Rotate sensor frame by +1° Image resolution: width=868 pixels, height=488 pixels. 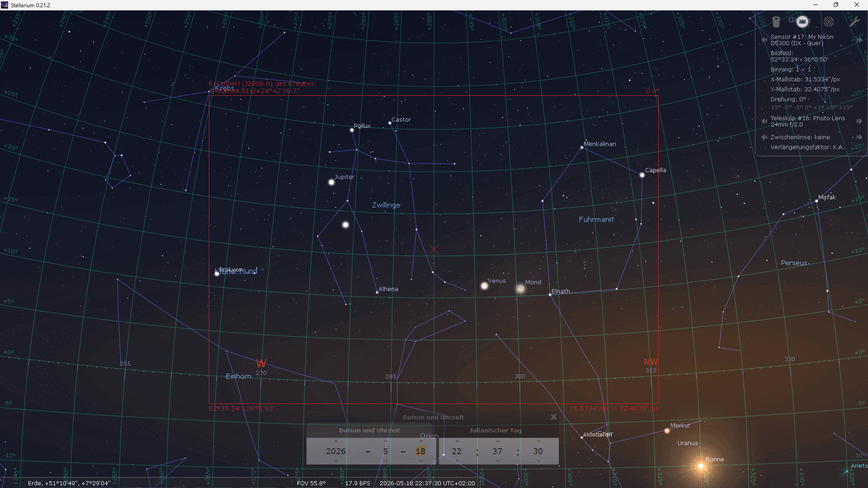point(818,108)
